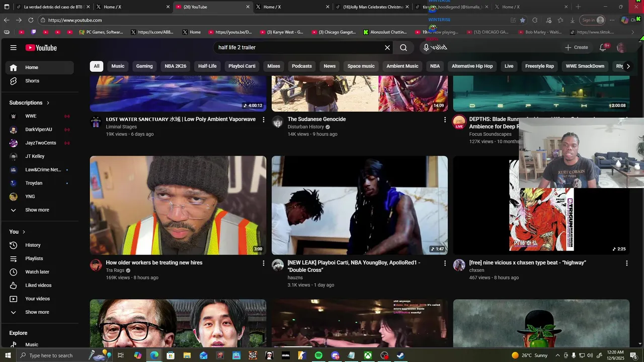Go to Home in YouTube sidebar
Viewport: 644px width, 362px height.
tap(39, 67)
